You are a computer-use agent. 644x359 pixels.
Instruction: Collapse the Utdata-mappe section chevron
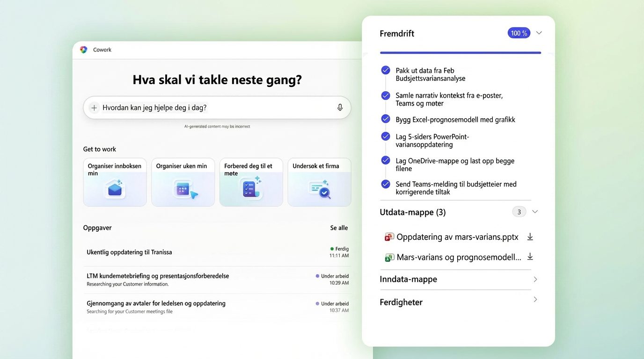(x=535, y=212)
